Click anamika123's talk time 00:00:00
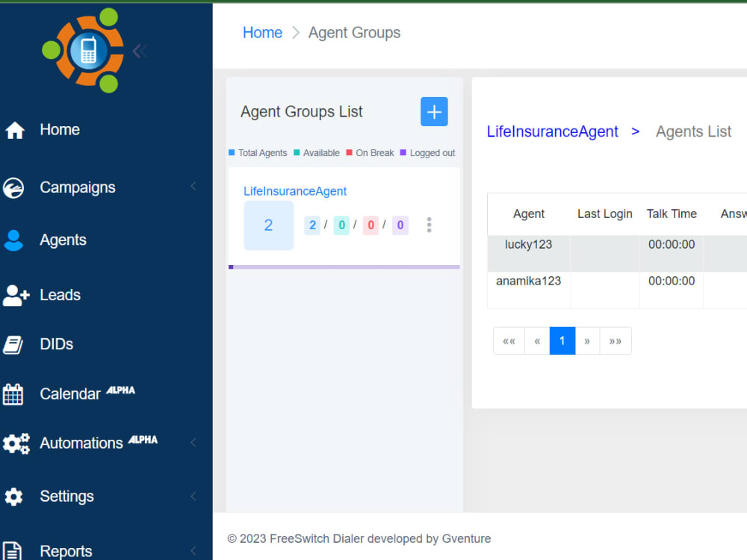The width and height of the screenshot is (747, 560). [672, 281]
